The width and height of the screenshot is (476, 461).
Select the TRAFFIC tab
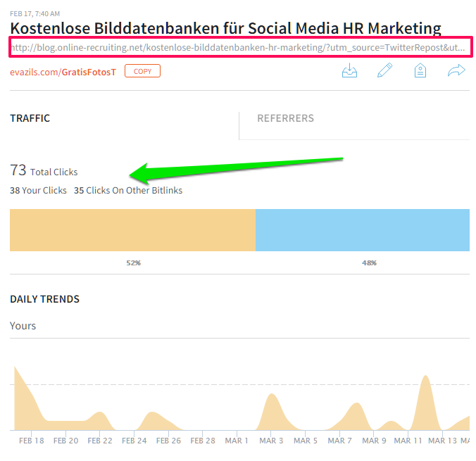point(30,118)
